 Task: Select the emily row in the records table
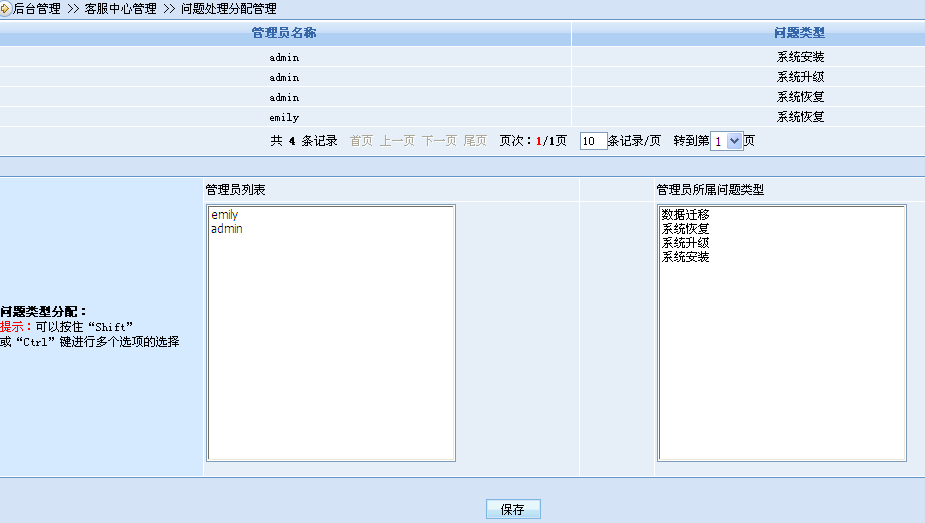click(x=284, y=117)
